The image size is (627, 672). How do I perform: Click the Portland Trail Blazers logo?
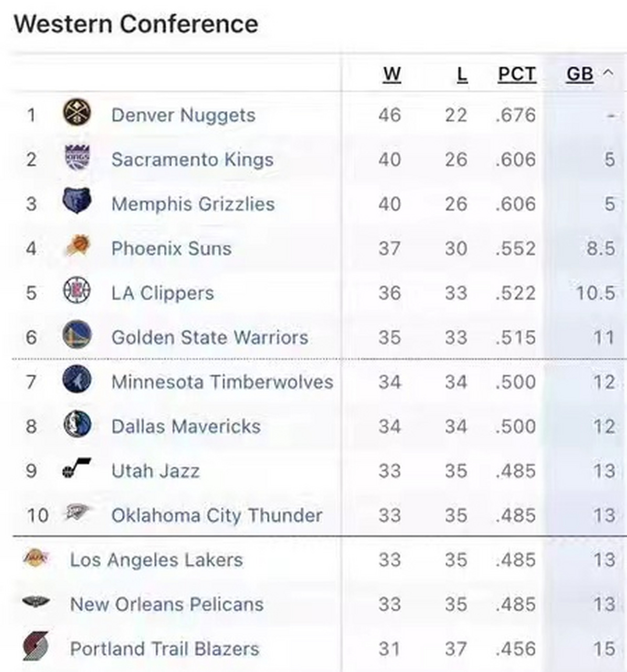(x=36, y=646)
